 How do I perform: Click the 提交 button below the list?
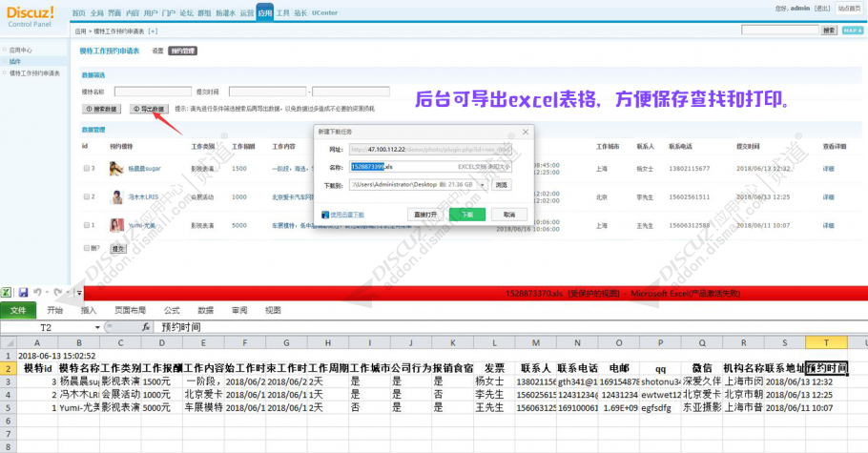(118, 249)
